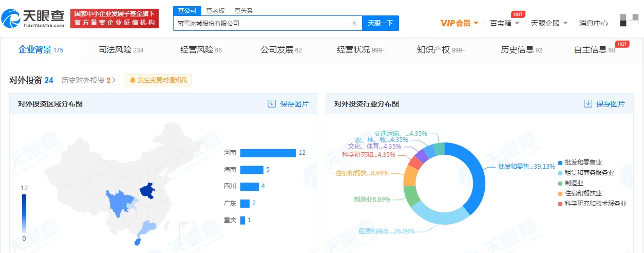The image size is (644, 253).
Task: Toggle 租赁和商务服务业 legend entry
Action: point(586,173)
